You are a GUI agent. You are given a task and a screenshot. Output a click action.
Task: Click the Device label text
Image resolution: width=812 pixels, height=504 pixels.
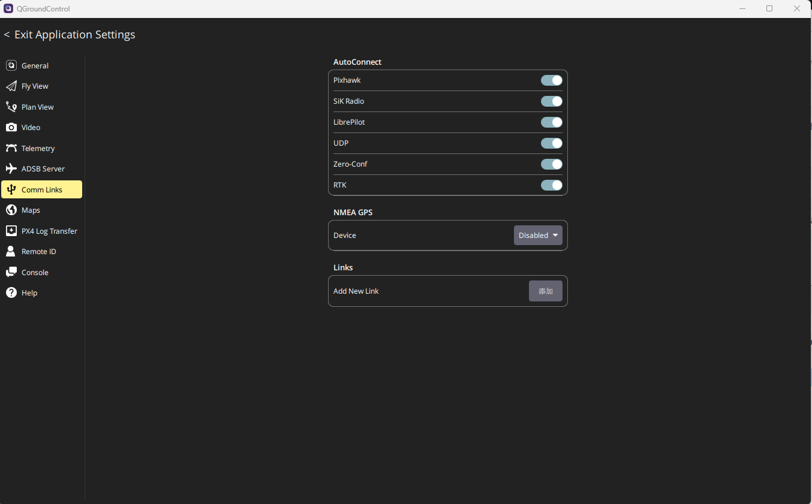(x=345, y=236)
